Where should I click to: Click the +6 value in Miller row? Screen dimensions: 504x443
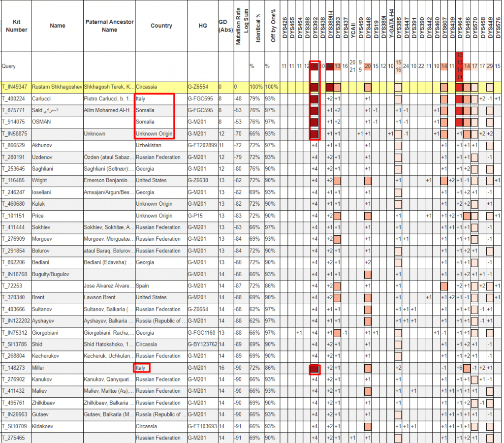click(459, 368)
